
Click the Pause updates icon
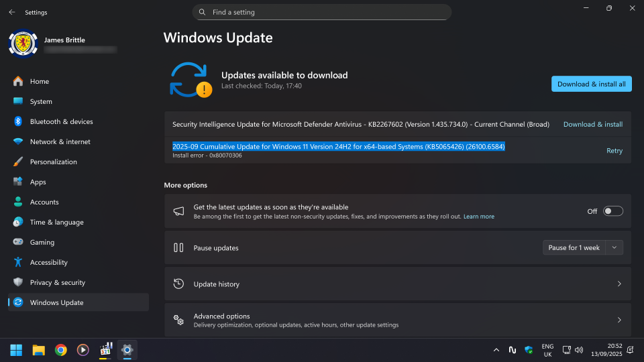pyautogui.click(x=178, y=247)
